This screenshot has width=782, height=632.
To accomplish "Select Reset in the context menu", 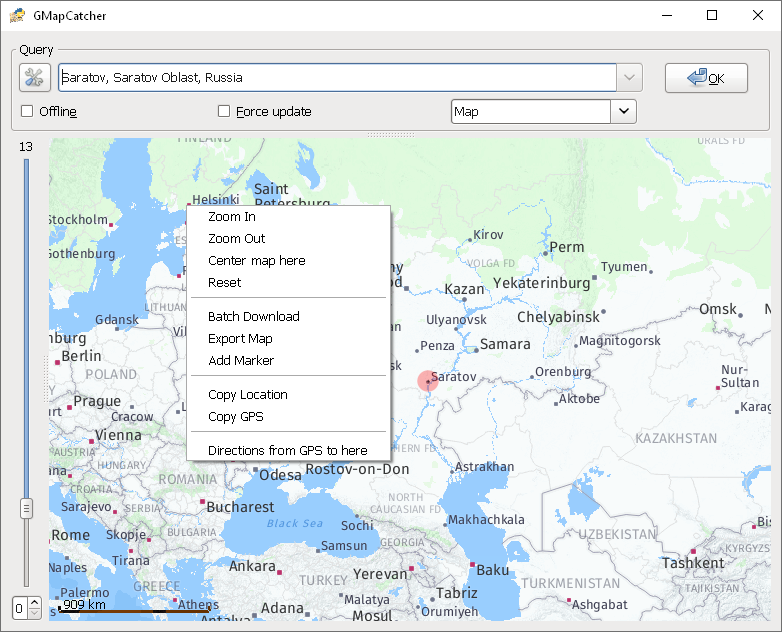I will (x=288, y=282).
